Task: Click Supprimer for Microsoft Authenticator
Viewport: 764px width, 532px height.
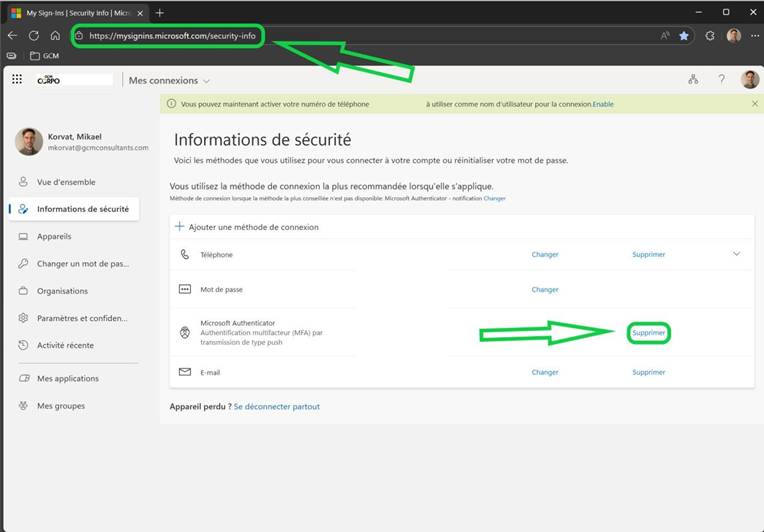Action: [649, 333]
